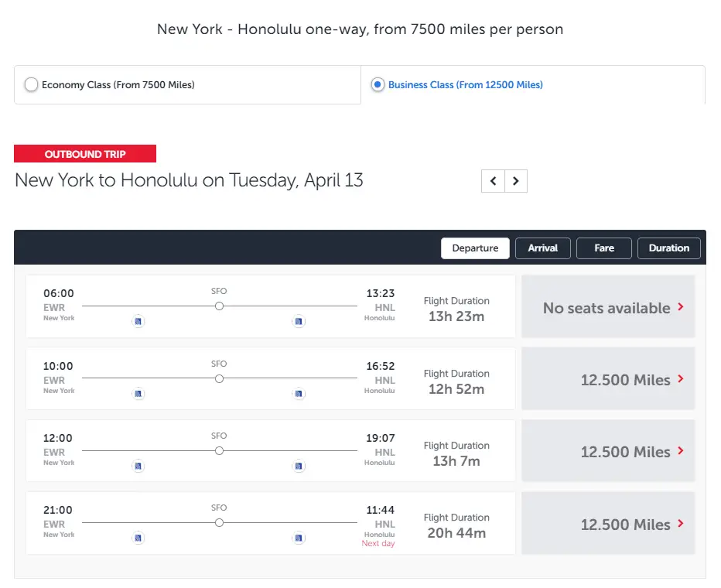Open No seats available fare box

click(608, 307)
